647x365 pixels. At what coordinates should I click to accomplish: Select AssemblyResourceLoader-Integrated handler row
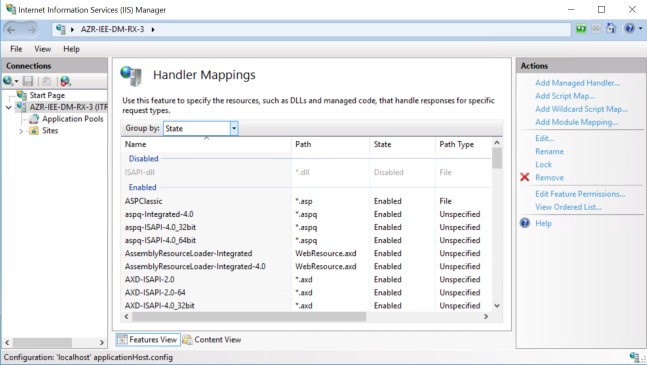tap(306, 254)
